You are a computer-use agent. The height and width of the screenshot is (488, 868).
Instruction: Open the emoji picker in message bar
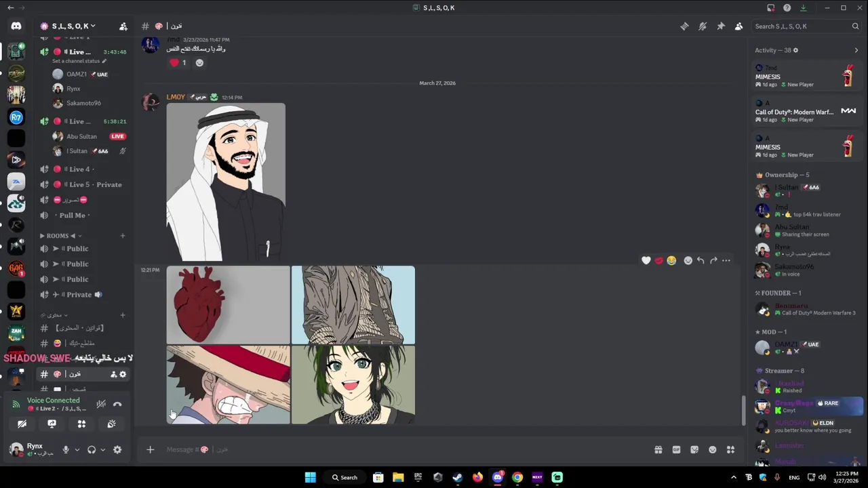point(713,449)
